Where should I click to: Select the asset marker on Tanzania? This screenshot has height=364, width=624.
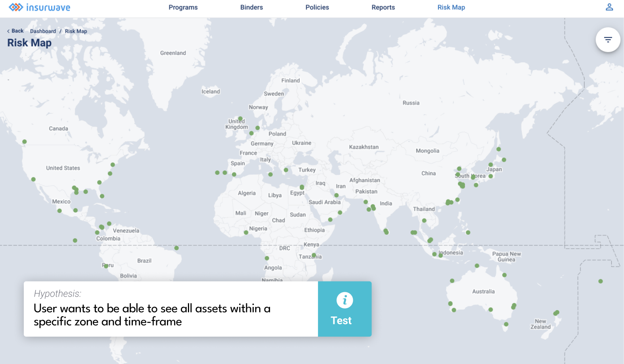314,255
